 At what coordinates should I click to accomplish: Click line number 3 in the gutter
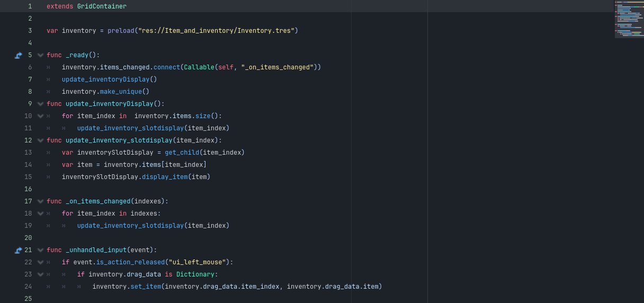30,31
